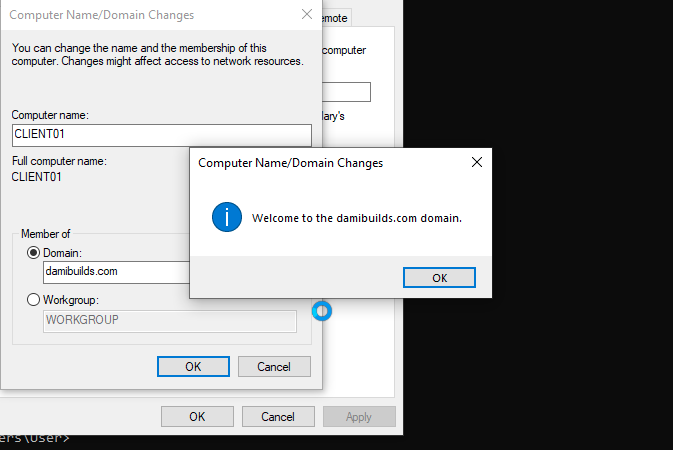
Task: Click the computer description field in System Properties
Action: tap(346, 92)
